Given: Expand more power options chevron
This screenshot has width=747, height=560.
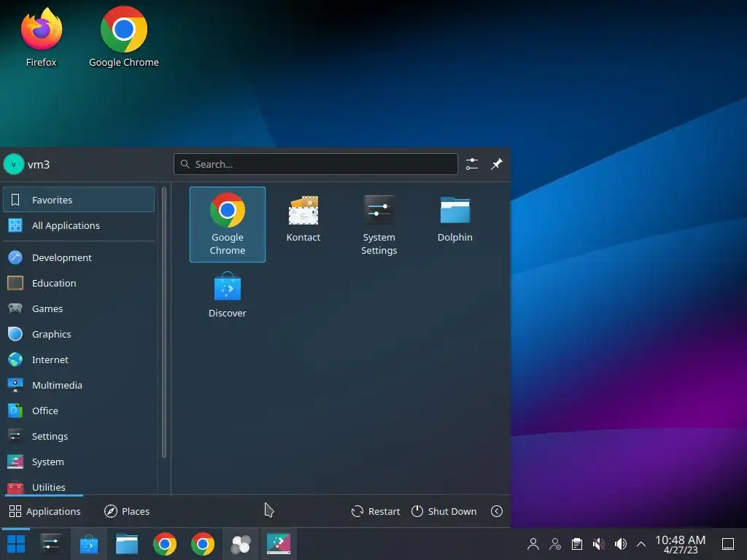Looking at the screenshot, I should tap(496, 511).
